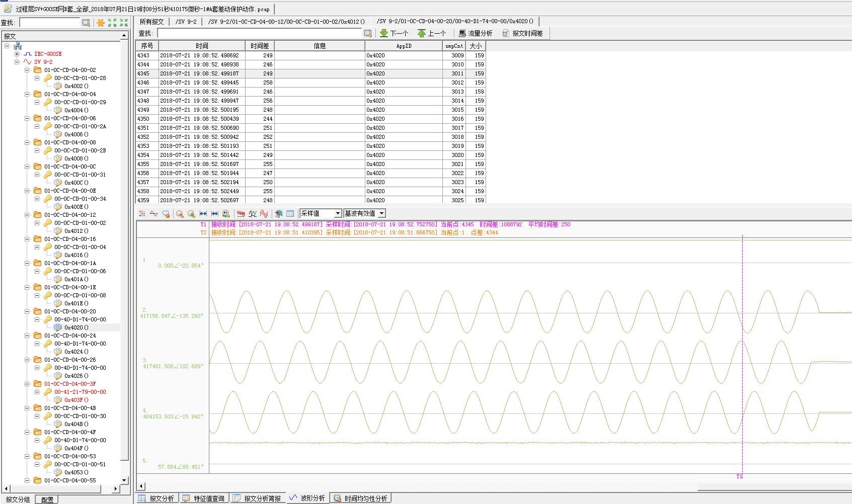
Task: Click the smpCnt column header
Action: pyautogui.click(x=454, y=46)
